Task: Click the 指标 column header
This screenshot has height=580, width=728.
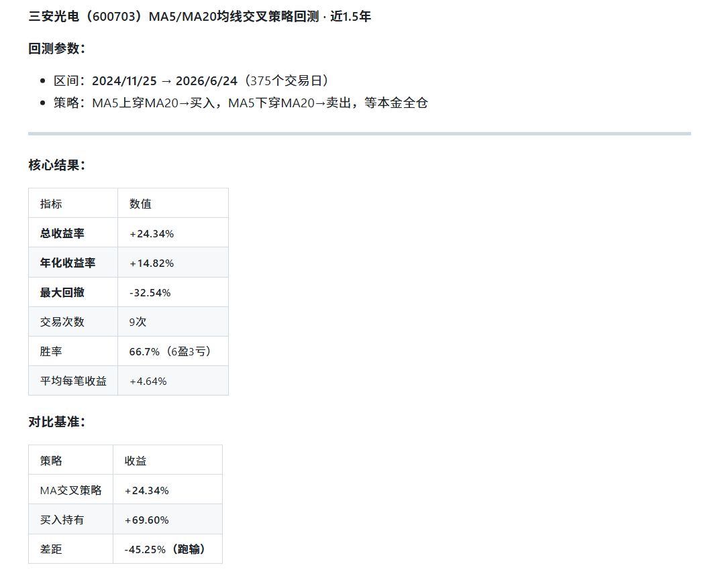Action: (51, 204)
